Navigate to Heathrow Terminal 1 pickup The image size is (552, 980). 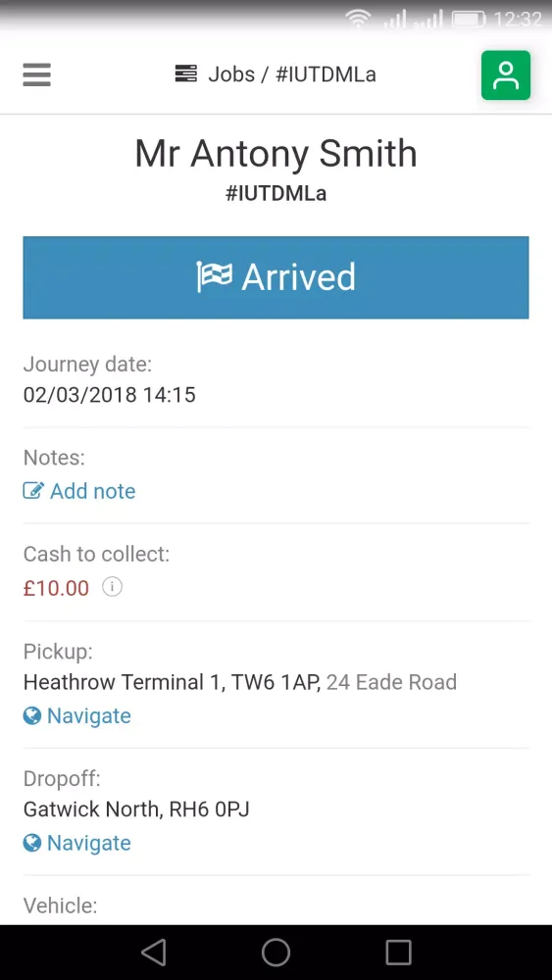[89, 715]
